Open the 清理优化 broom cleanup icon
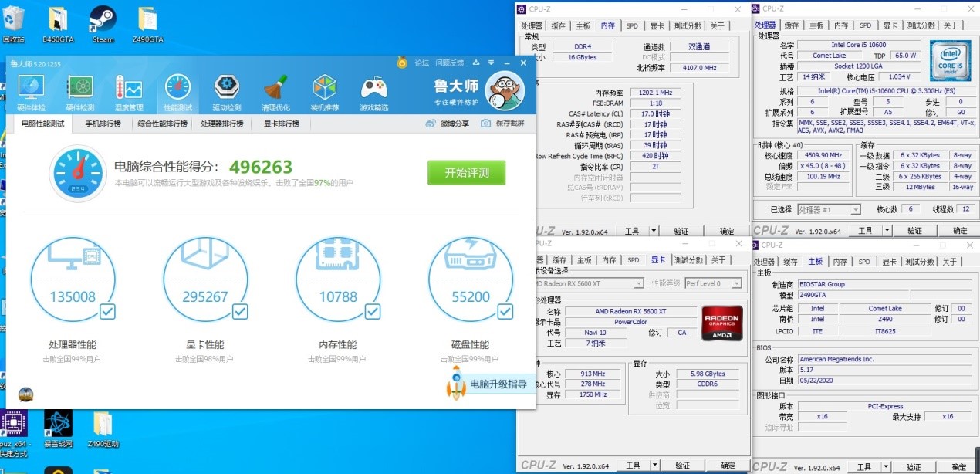 click(x=275, y=93)
